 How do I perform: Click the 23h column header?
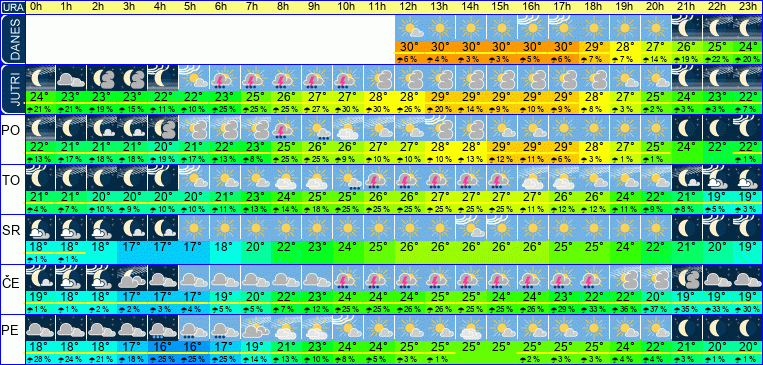pos(747,7)
